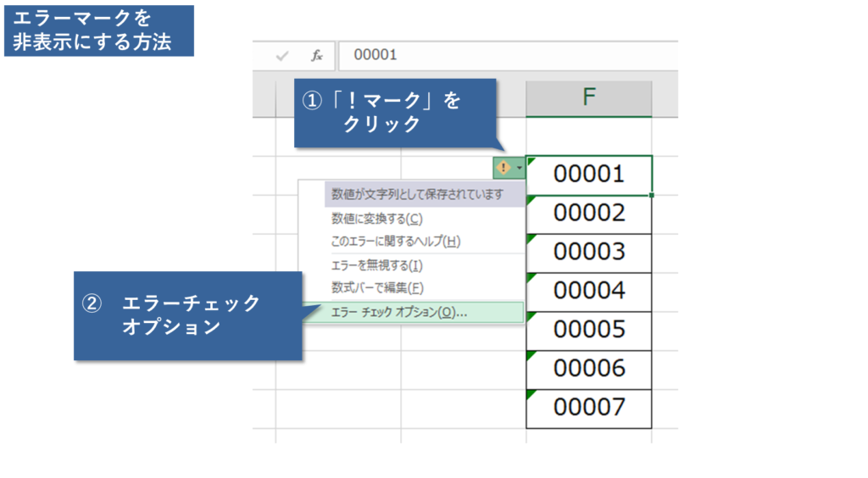This screenshot has width=868, height=478.
Task: Open エラー チェック オプション(O)... menu item
Action: (398, 312)
